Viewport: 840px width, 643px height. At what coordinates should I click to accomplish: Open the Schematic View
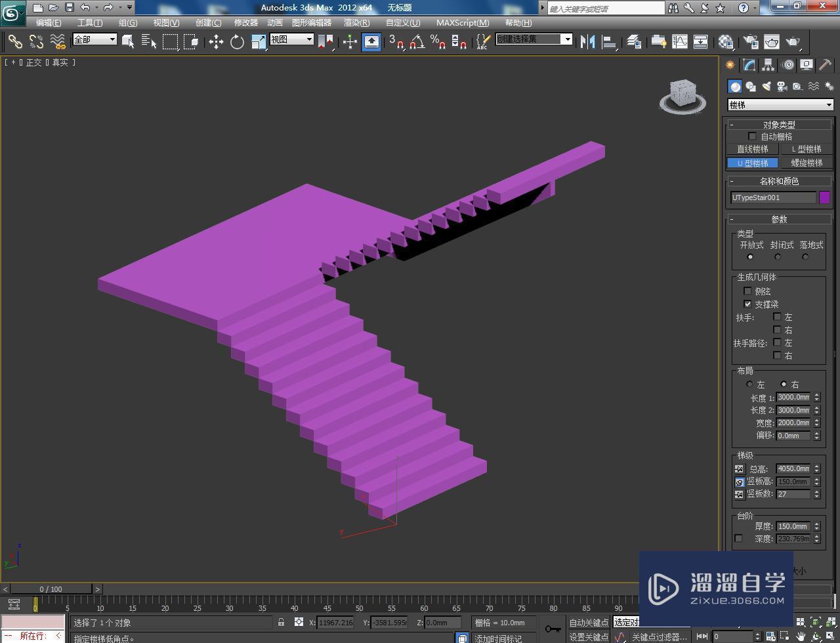[x=700, y=42]
